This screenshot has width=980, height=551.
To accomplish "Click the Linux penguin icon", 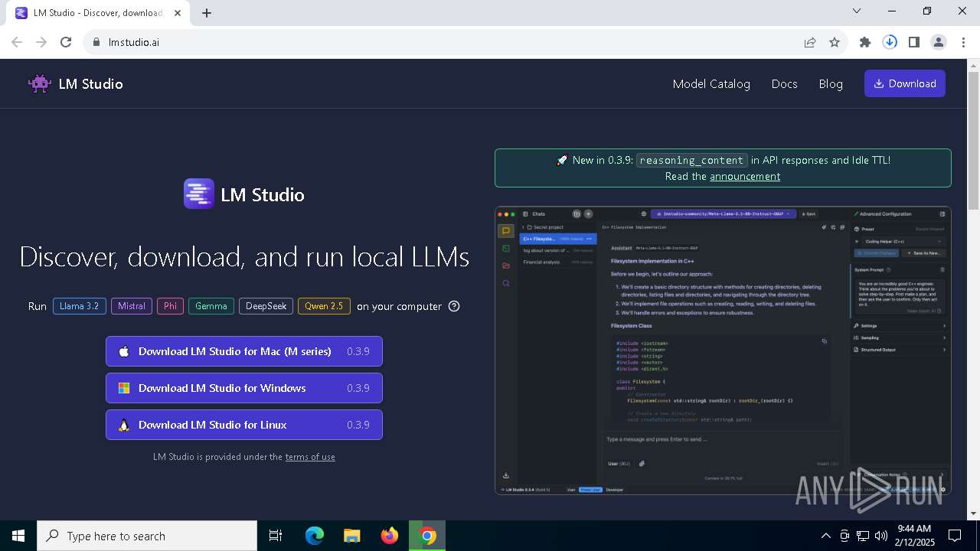I will point(124,425).
